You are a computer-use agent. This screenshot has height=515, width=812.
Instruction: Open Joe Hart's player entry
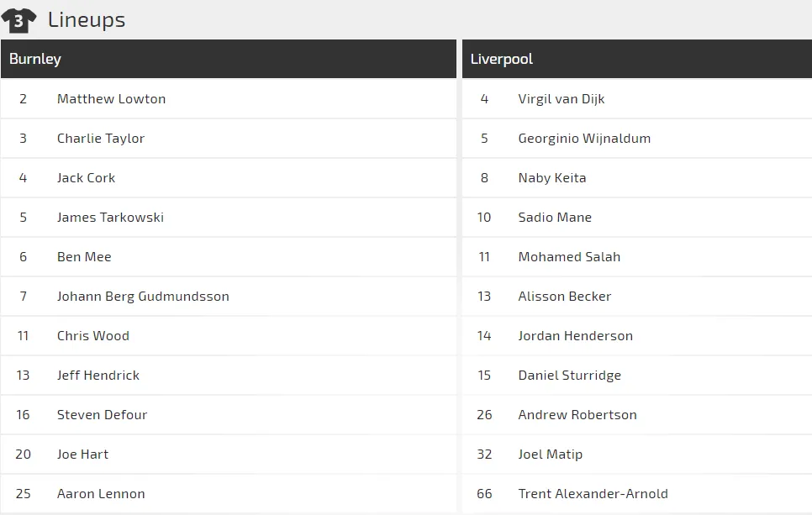click(x=82, y=454)
